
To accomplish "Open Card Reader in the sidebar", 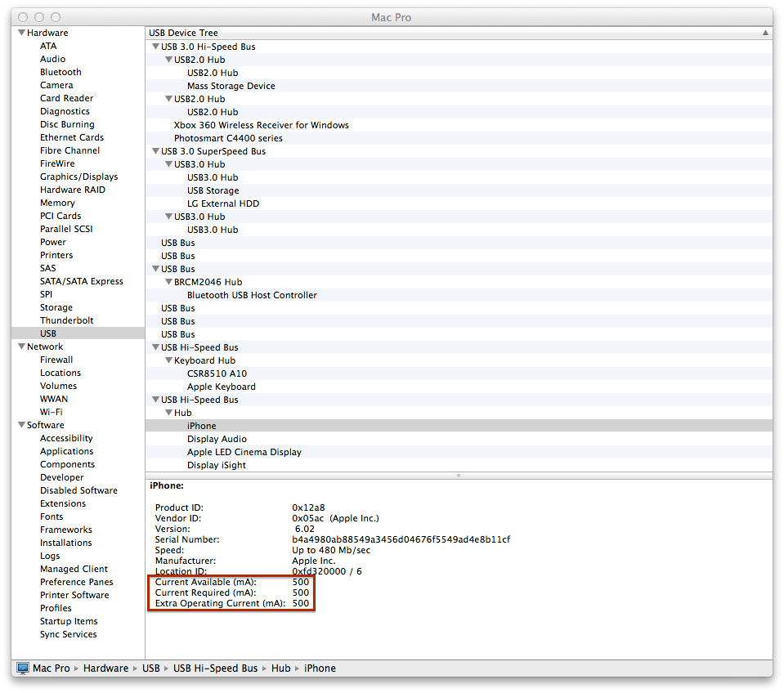I will point(66,98).
